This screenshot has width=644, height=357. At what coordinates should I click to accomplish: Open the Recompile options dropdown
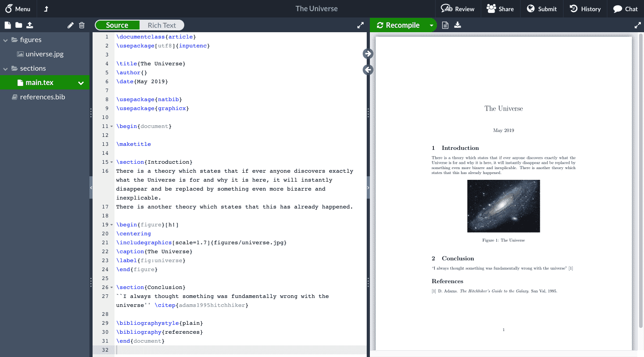coord(432,25)
